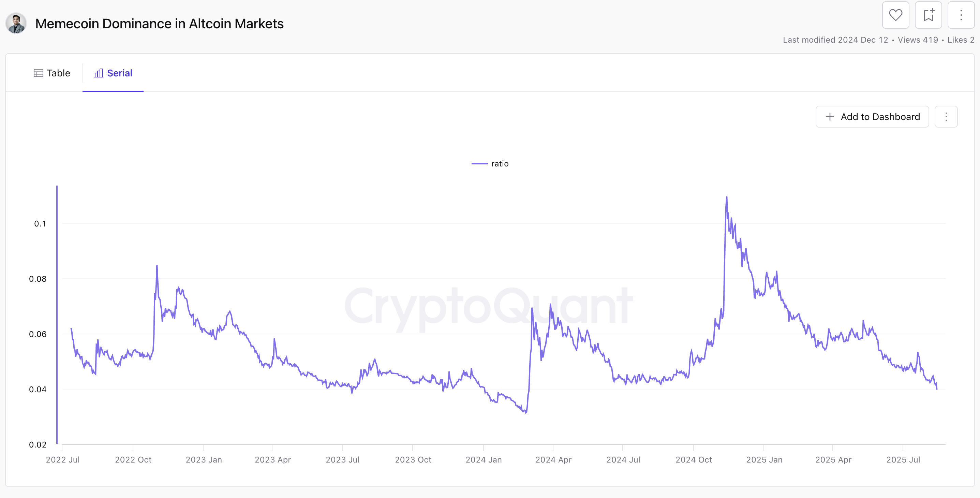Click the 2024 Jan label on the x-axis
Image resolution: width=980 pixels, height=498 pixels.
coord(484,459)
